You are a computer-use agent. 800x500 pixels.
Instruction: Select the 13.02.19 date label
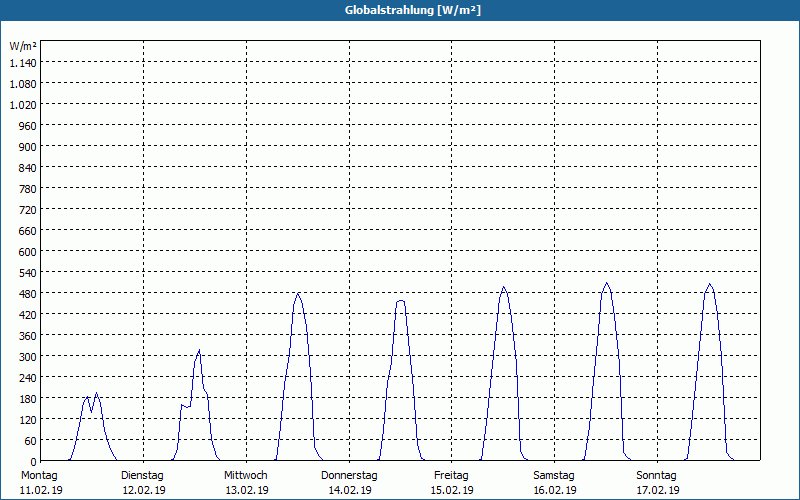coord(247,490)
